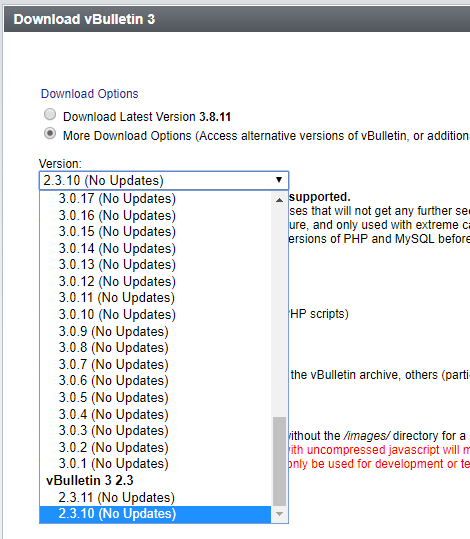Choose version 3.0.15 (No Updates)
This screenshot has width=470, height=539.
coord(155,232)
